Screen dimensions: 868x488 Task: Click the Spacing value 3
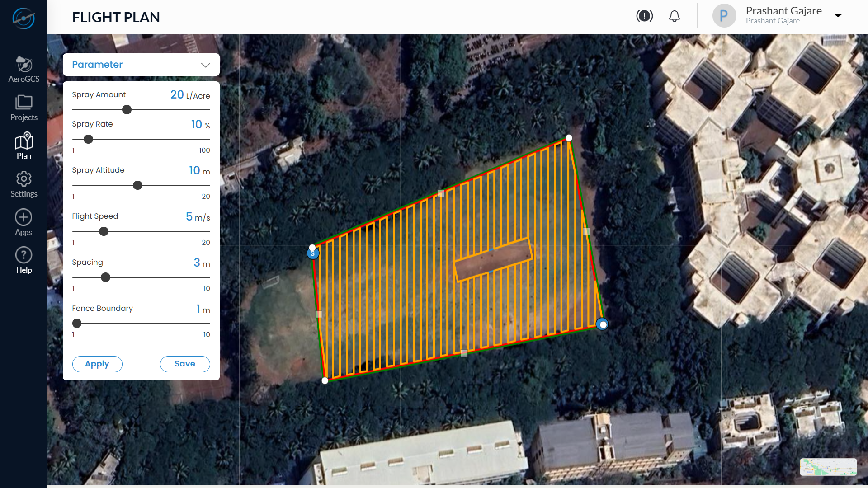click(x=197, y=263)
